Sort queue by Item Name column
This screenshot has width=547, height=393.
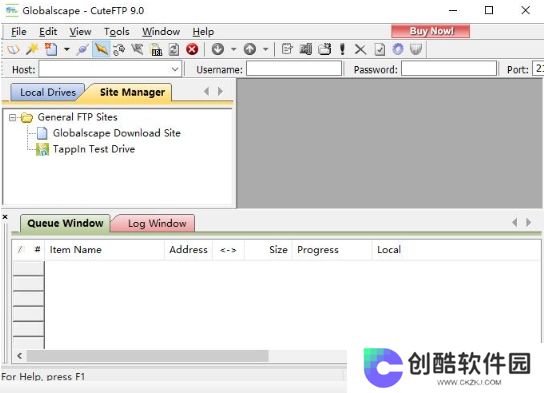[x=105, y=250]
